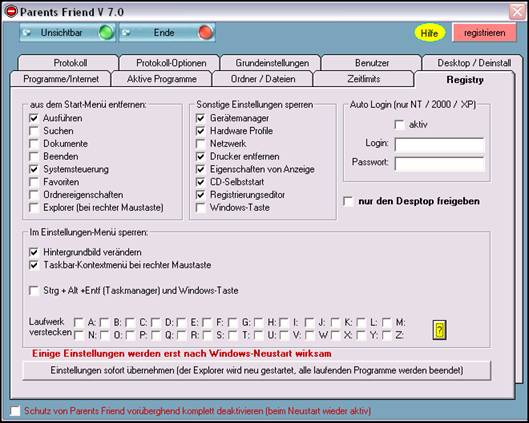
Task: Click the red Ende indicator light
Action: pos(205,33)
